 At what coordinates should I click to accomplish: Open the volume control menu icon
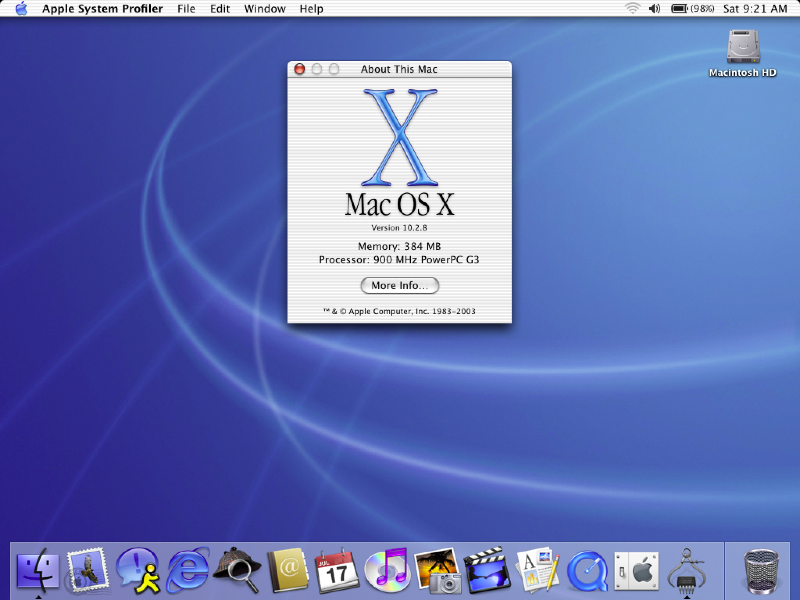point(655,9)
